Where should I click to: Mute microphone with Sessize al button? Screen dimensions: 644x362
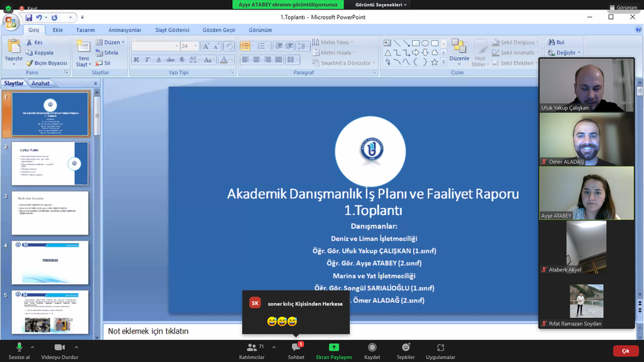[x=19, y=351]
